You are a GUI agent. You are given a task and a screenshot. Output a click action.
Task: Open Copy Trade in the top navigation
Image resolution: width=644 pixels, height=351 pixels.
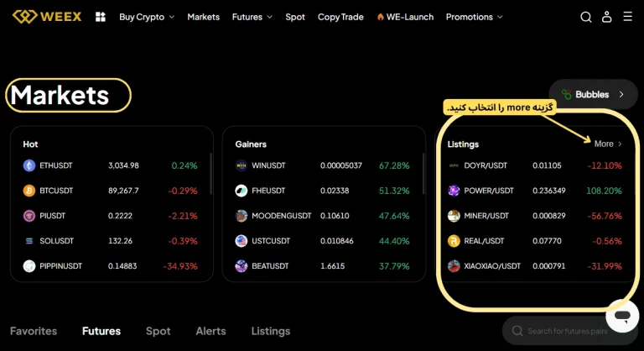point(340,17)
